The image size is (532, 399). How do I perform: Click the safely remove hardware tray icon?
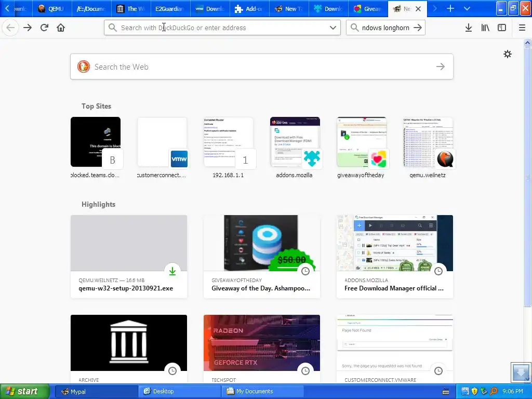pyautogui.click(x=484, y=391)
